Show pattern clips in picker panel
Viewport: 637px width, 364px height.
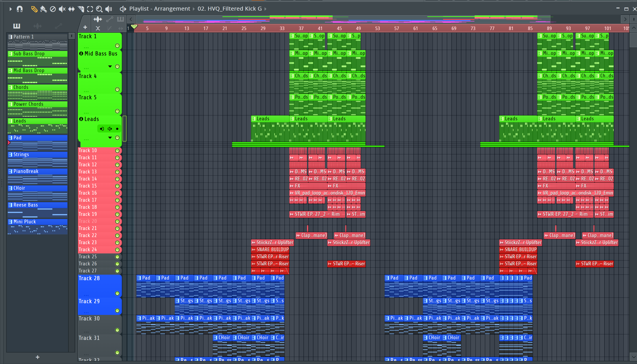(17, 26)
